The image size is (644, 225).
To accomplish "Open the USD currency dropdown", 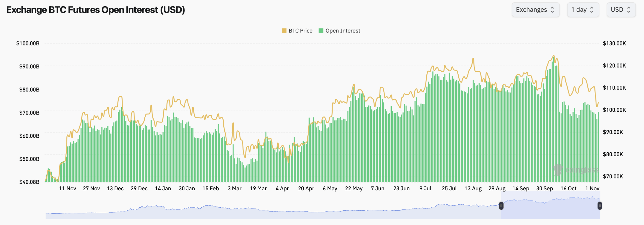I will (x=621, y=10).
